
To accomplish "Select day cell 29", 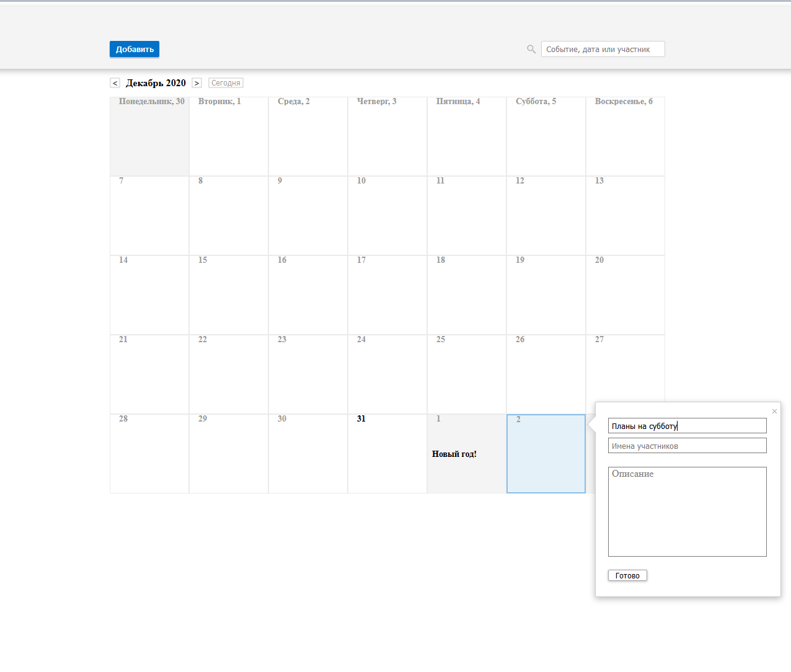I will pyautogui.click(x=229, y=454).
